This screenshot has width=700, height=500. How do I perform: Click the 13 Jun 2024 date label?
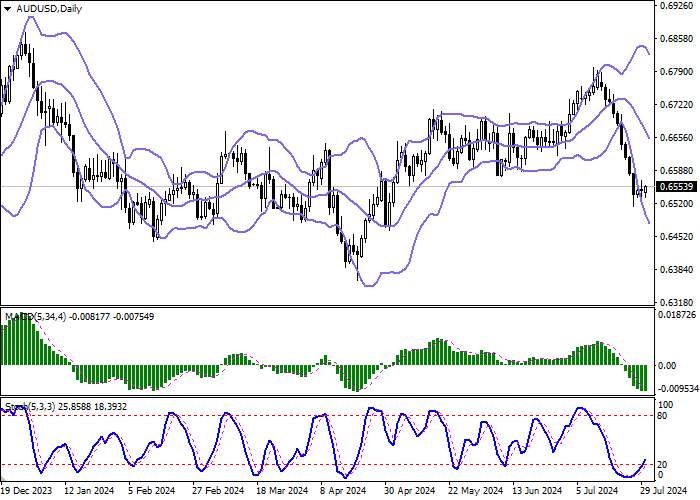click(x=537, y=491)
